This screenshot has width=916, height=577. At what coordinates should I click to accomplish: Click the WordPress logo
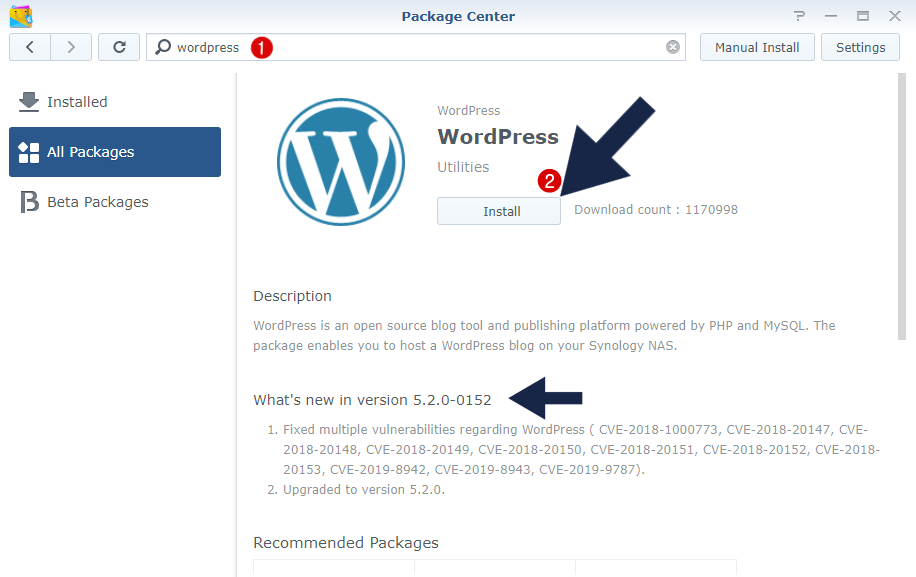pos(341,162)
